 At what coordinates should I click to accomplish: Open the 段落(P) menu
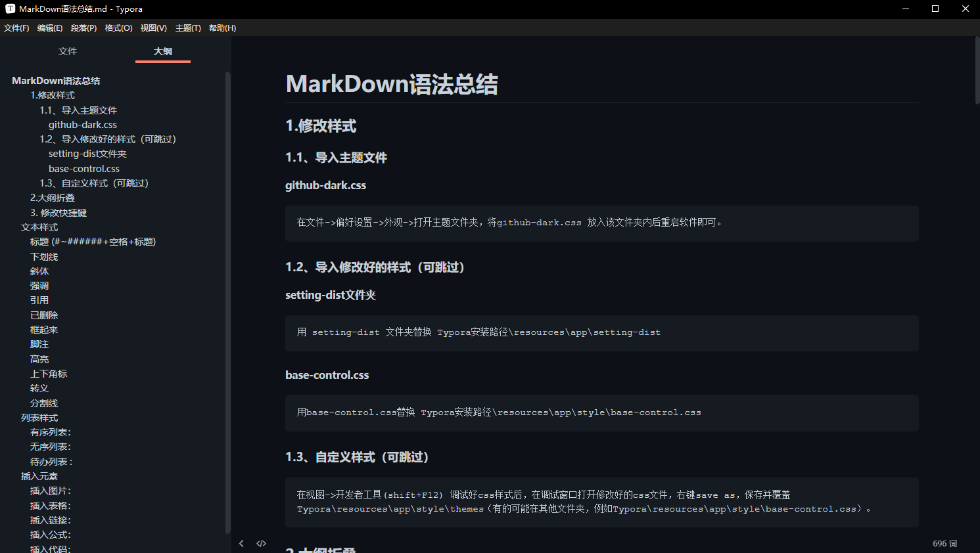[83, 28]
